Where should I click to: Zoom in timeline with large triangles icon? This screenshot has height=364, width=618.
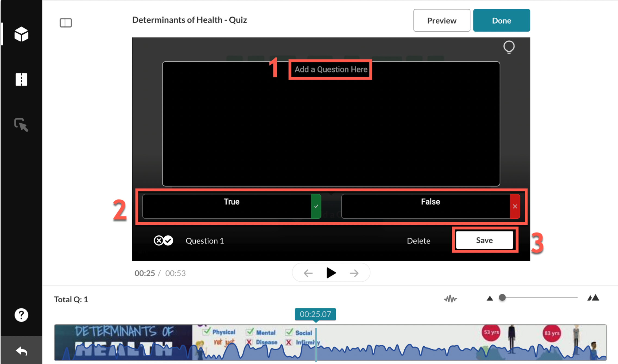pyautogui.click(x=593, y=298)
